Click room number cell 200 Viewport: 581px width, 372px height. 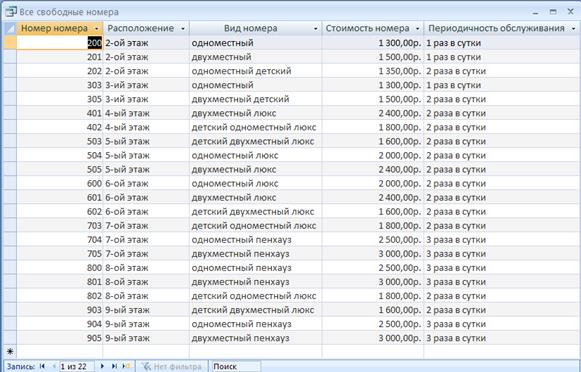60,43
